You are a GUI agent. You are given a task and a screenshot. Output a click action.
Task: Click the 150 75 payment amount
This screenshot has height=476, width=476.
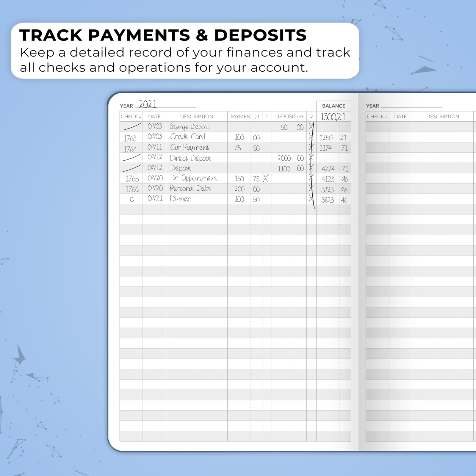pyautogui.click(x=247, y=178)
